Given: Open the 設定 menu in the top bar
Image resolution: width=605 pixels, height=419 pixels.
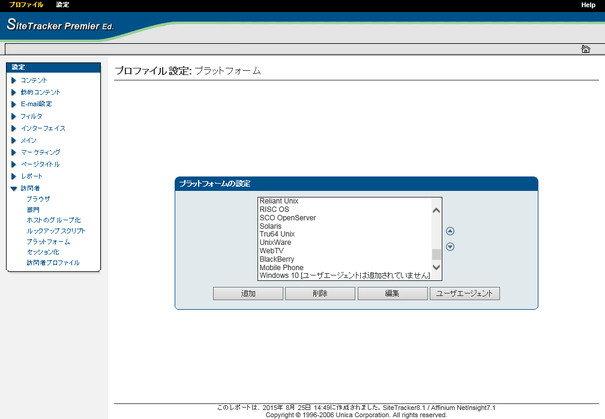Looking at the screenshot, I should 62,5.
